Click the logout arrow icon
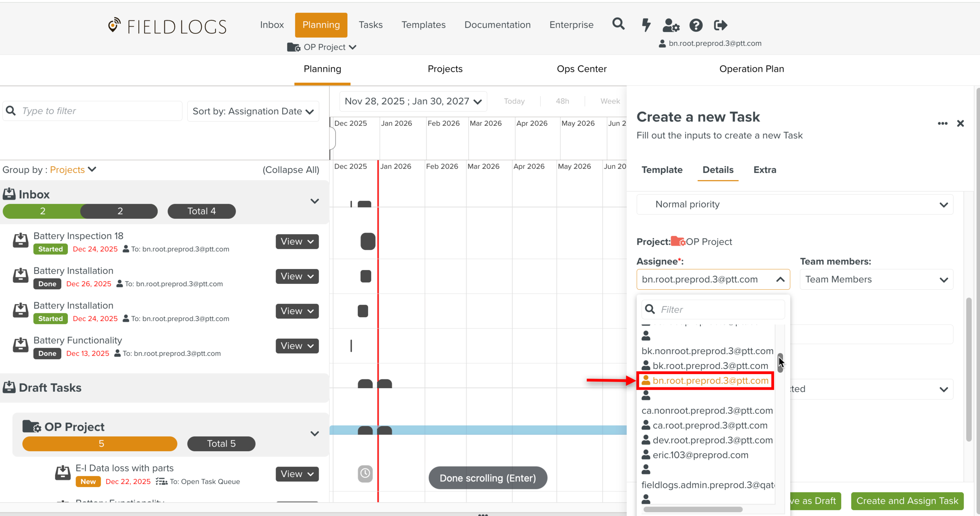Viewport: 980px width, 516px height. tap(720, 25)
